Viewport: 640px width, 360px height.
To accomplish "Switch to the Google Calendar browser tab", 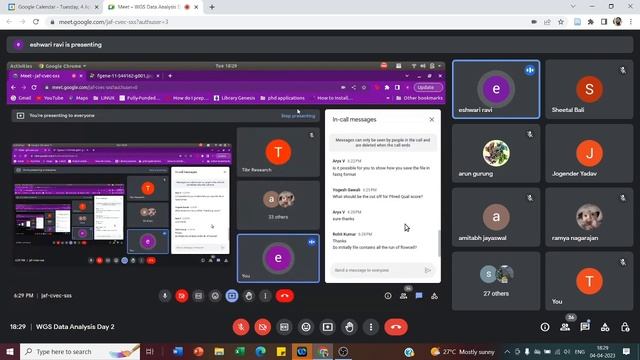I will pos(53,7).
